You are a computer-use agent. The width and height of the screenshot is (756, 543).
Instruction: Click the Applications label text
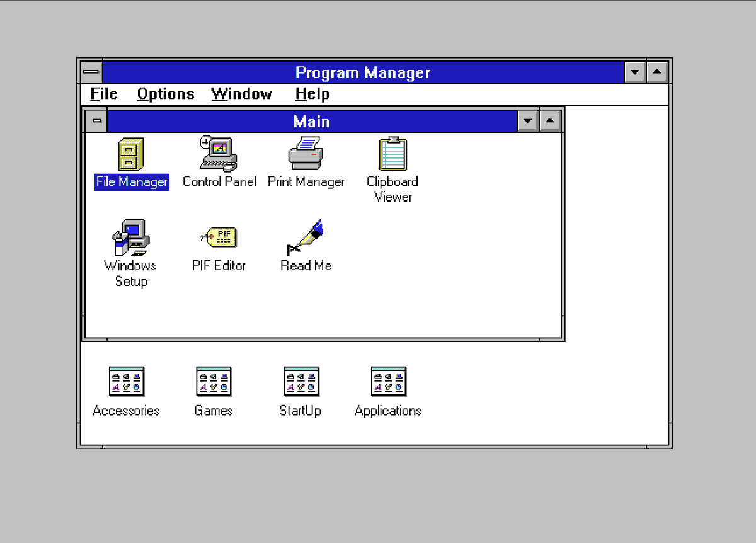[x=388, y=411]
